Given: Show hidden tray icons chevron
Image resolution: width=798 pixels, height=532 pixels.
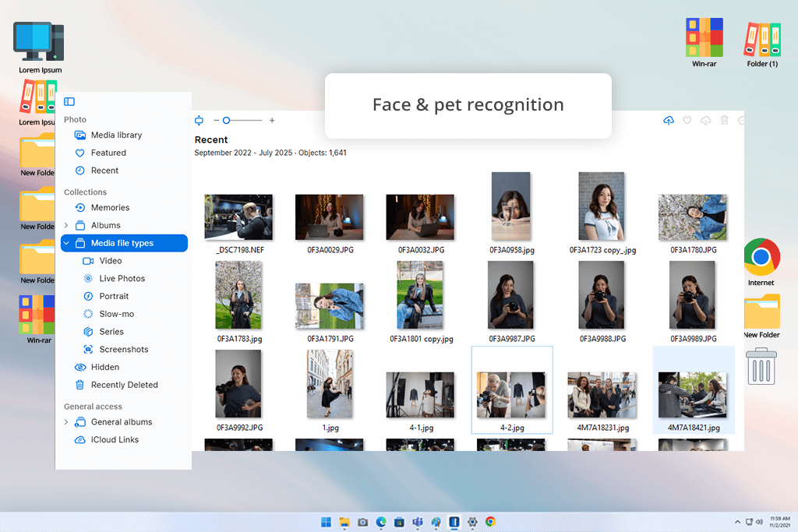Looking at the screenshot, I should click(737, 522).
